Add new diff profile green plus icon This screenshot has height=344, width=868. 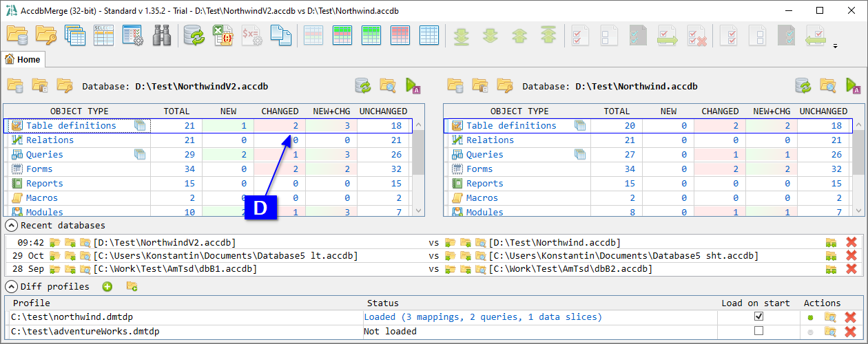[x=107, y=286]
